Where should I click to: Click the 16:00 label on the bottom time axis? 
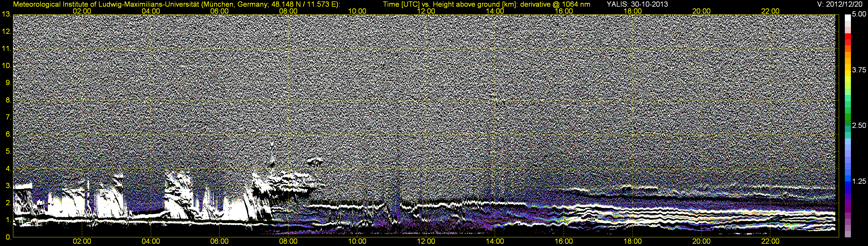click(x=564, y=242)
